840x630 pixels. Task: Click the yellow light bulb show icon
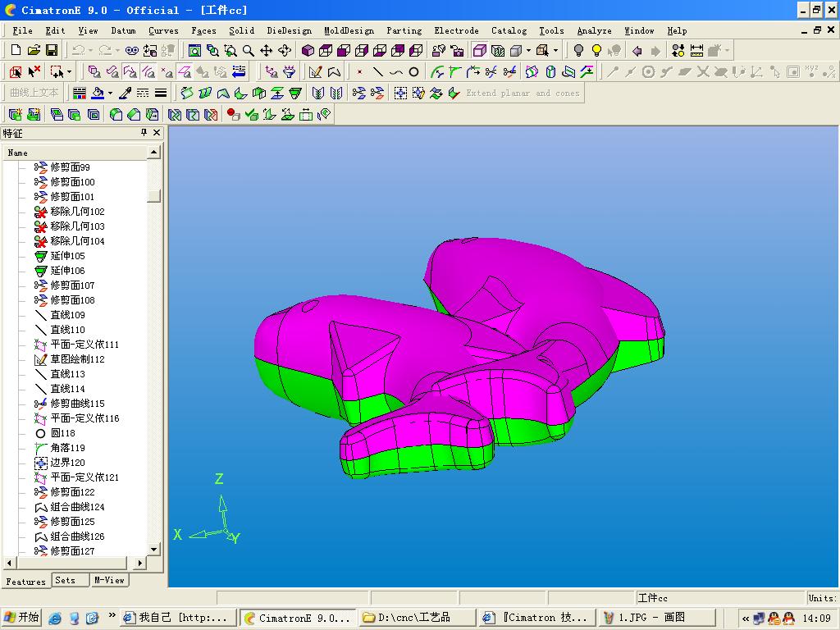pos(596,50)
